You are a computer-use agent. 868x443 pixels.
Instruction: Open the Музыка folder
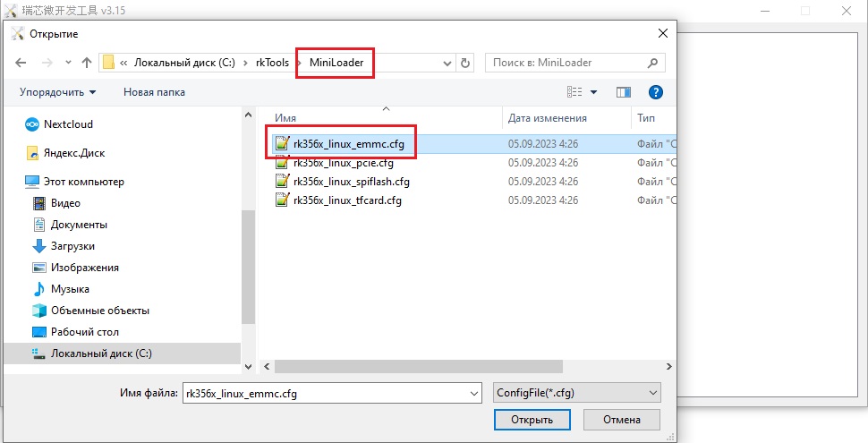click(70, 289)
